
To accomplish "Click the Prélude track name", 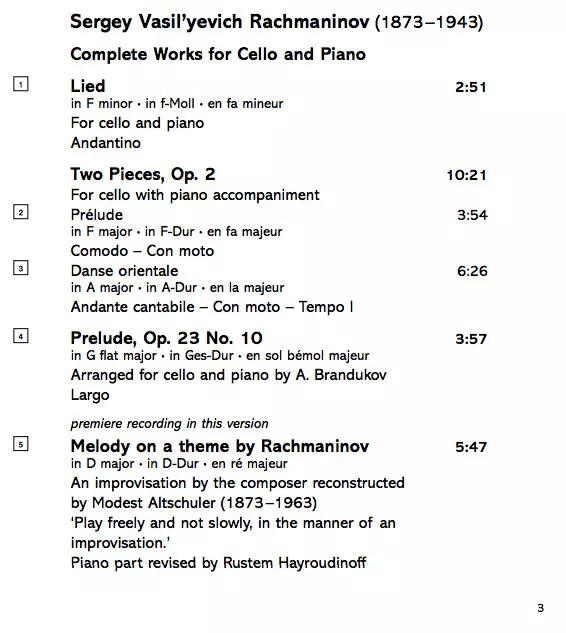I will [96, 214].
